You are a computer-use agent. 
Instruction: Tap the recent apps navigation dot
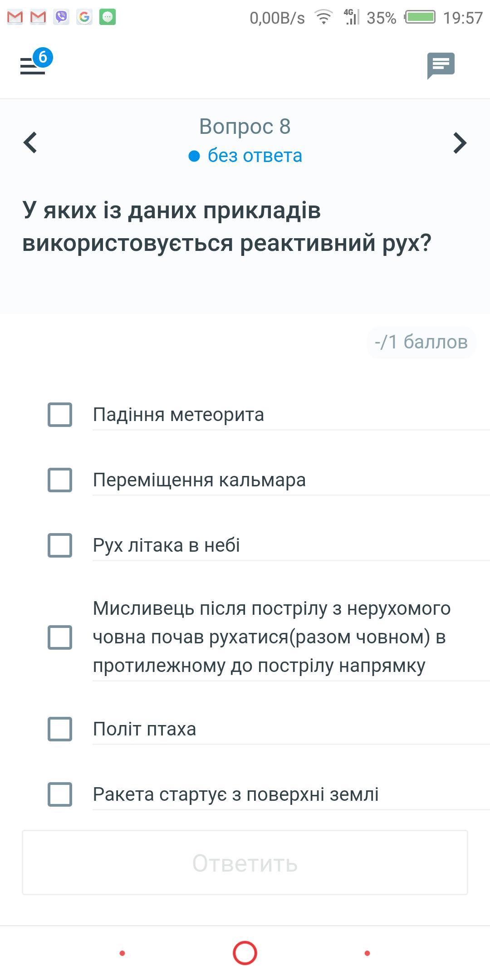click(367, 953)
